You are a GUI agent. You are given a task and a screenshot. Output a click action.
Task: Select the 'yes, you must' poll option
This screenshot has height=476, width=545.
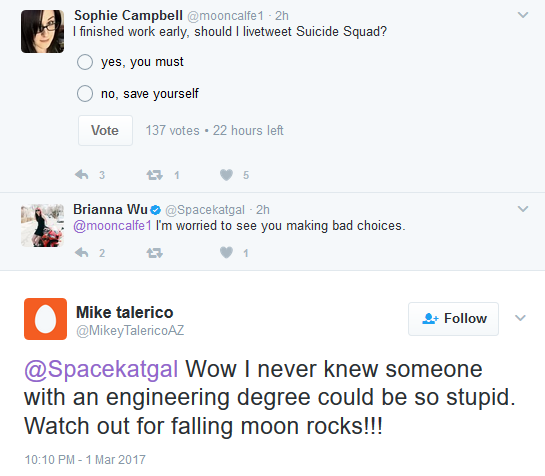[85, 62]
